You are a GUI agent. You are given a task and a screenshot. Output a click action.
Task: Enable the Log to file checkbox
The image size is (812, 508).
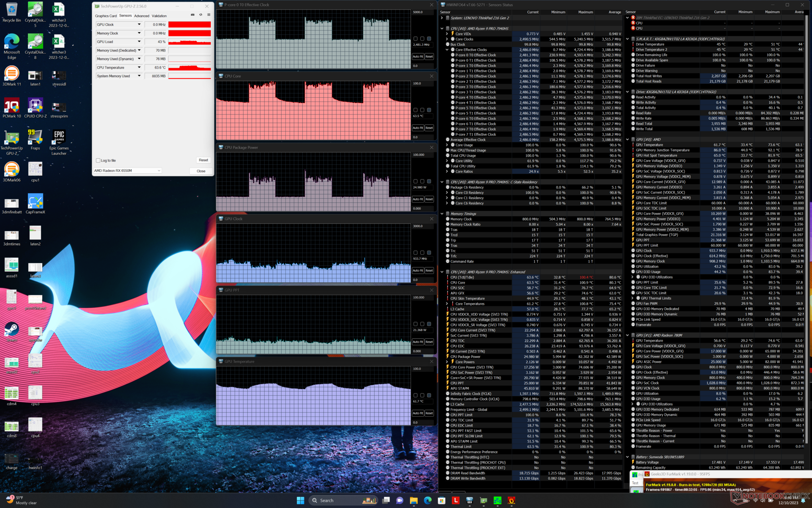tap(98, 160)
